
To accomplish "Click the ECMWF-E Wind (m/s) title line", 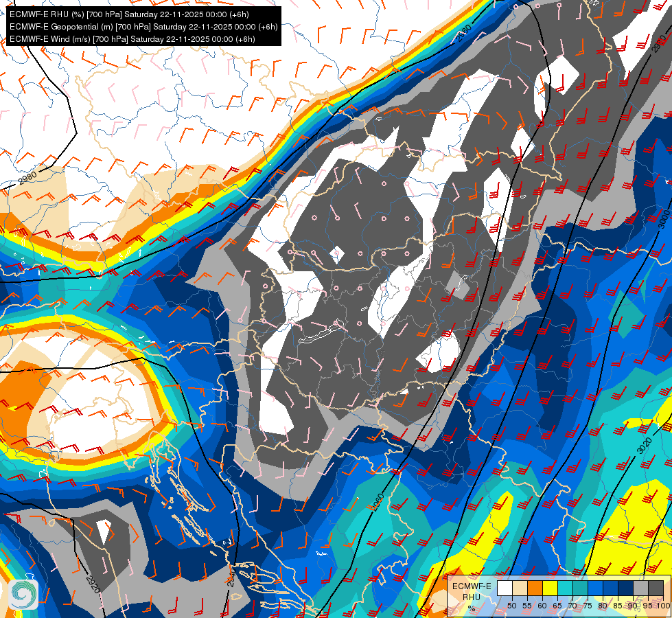I will [x=132, y=39].
